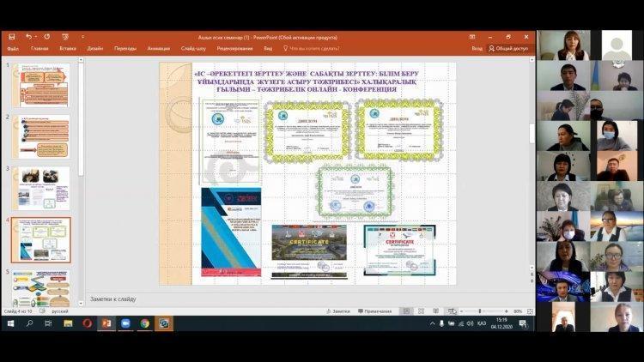Open File Explorer from taskbar
The height and width of the screenshot is (362, 644).
(x=68, y=323)
